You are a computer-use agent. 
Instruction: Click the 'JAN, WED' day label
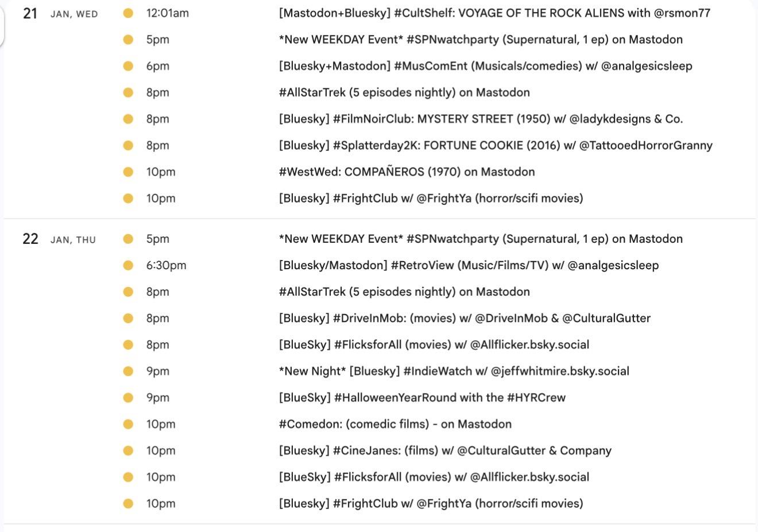tap(74, 14)
